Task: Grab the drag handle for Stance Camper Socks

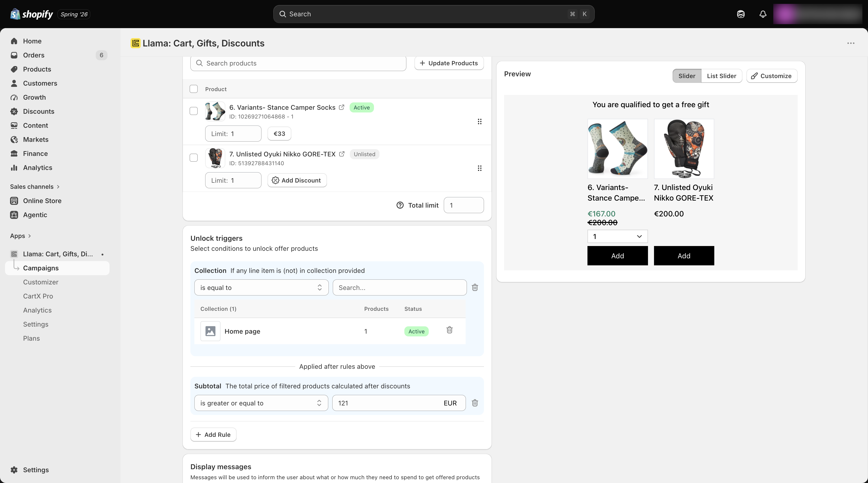Action: click(479, 122)
